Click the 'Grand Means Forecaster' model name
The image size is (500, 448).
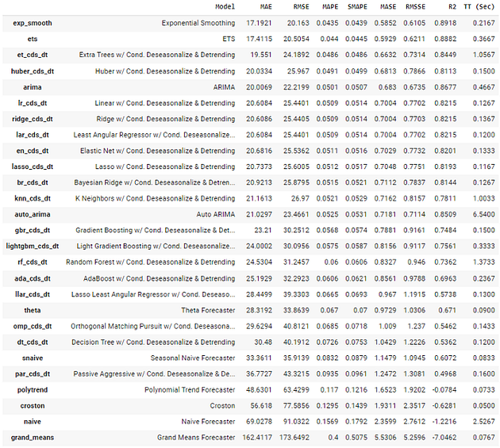point(196,438)
